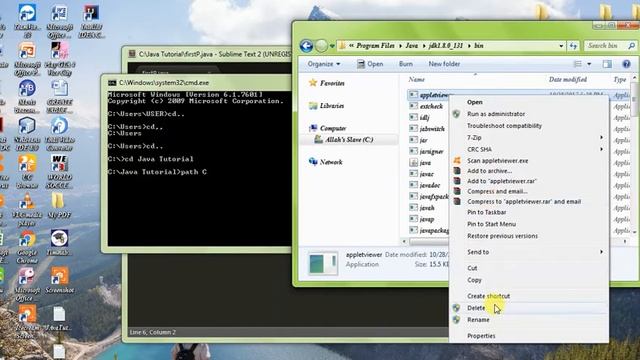Viewport: 640px width, 360px height.
Task: Choose Add to "appletviewer.rar"
Action: pos(529,181)
